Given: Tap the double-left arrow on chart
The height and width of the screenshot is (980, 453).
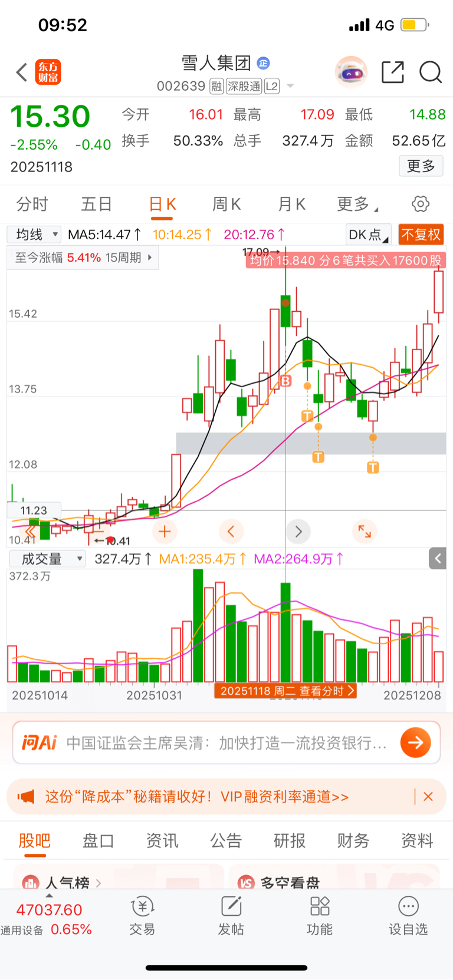Looking at the screenshot, I should point(30,532).
